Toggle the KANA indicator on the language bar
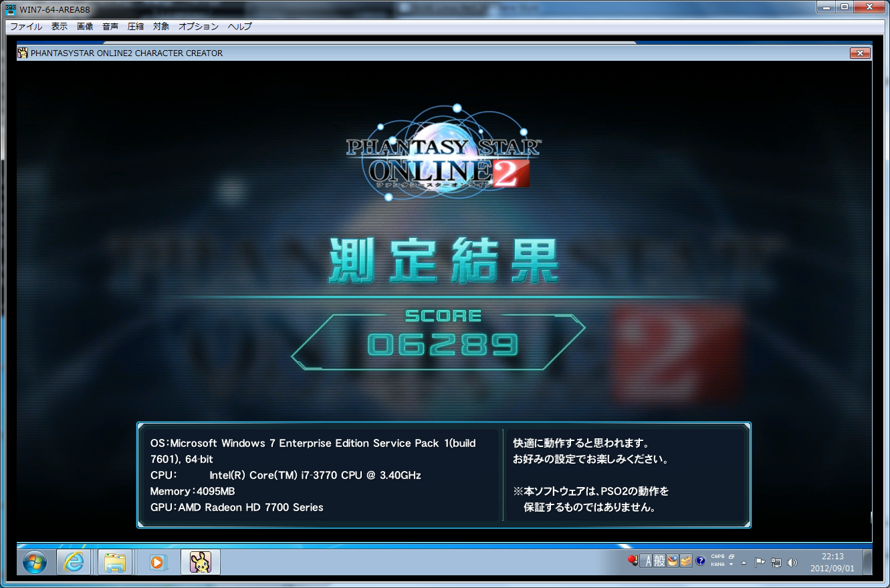Image resolution: width=890 pixels, height=588 pixels. pos(717,565)
